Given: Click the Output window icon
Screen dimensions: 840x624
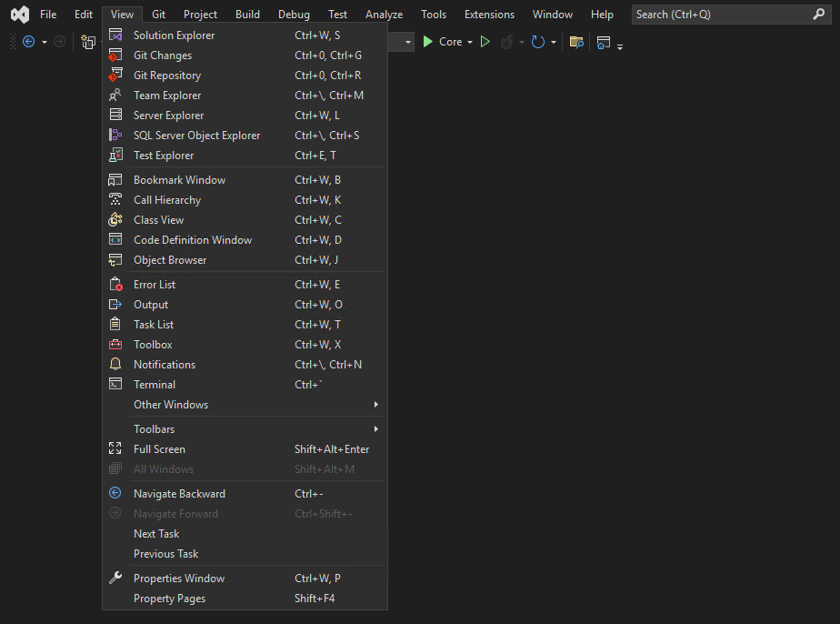Looking at the screenshot, I should [x=115, y=304].
